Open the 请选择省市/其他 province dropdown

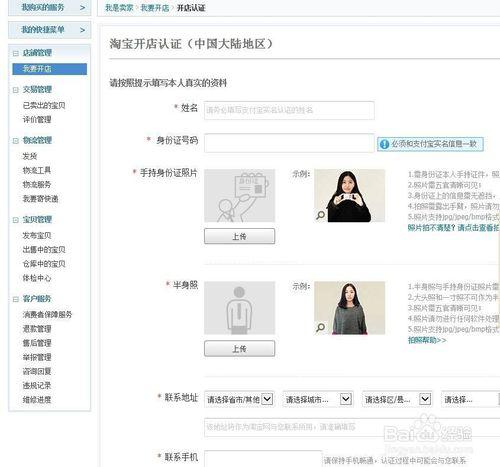pos(239,399)
